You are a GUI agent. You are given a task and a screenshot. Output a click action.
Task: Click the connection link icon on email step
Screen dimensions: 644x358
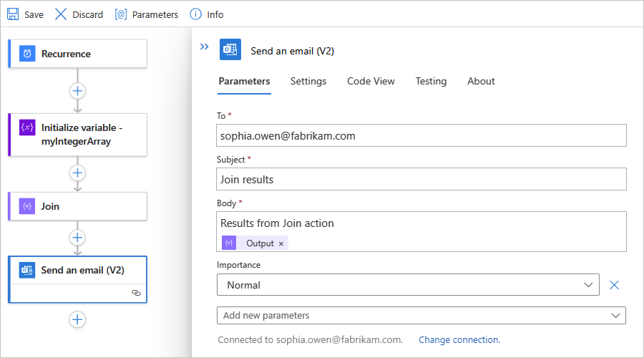[136, 293]
